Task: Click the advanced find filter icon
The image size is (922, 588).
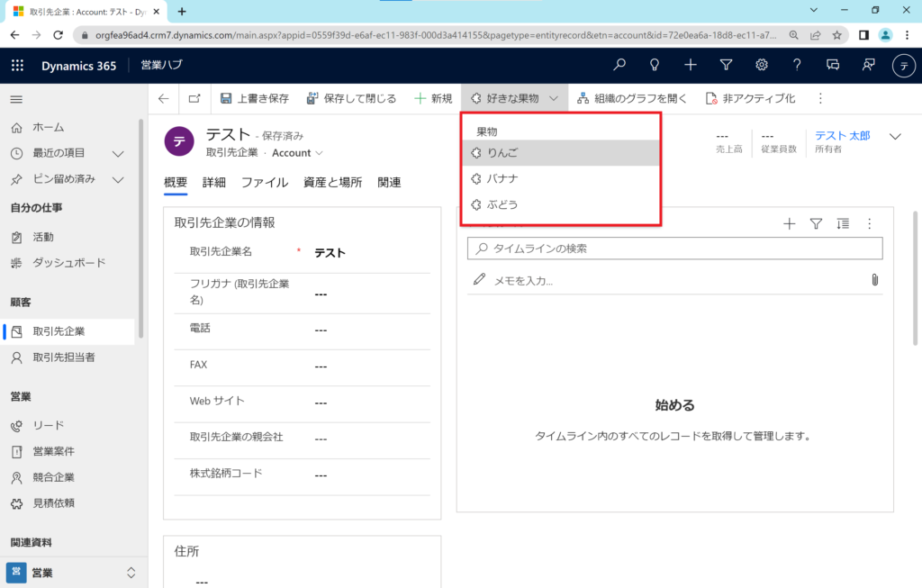Action: tap(726, 66)
